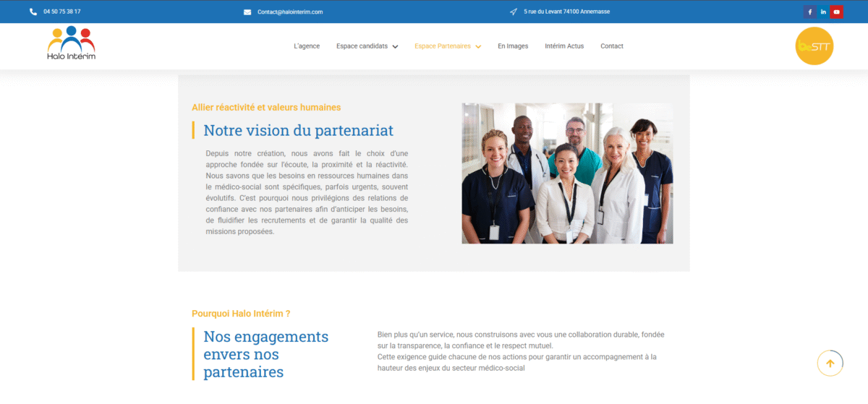Expand the Espace candidats chevron

tap(395, 46)
